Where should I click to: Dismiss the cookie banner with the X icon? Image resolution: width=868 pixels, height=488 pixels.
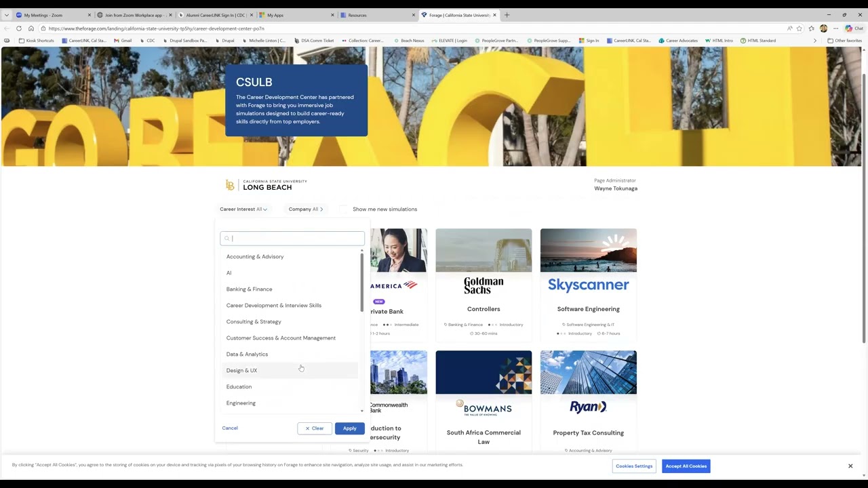pyautogui.click(x=850, y=466)
